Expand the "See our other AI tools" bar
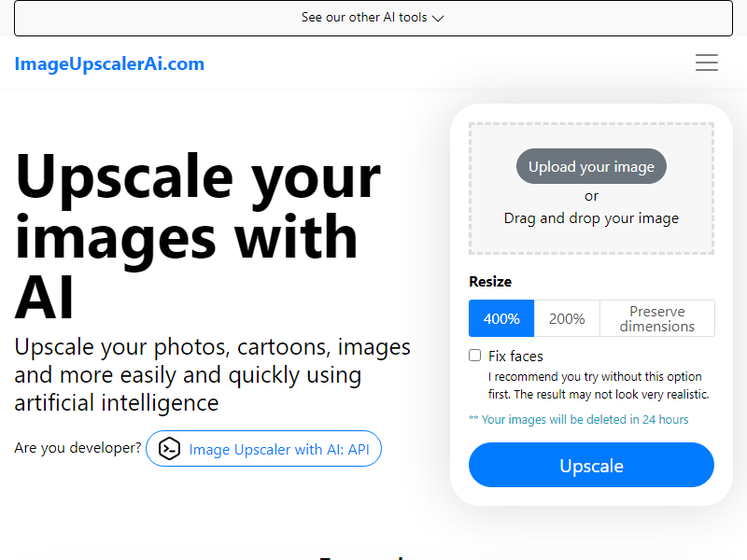 coord(373,18)
